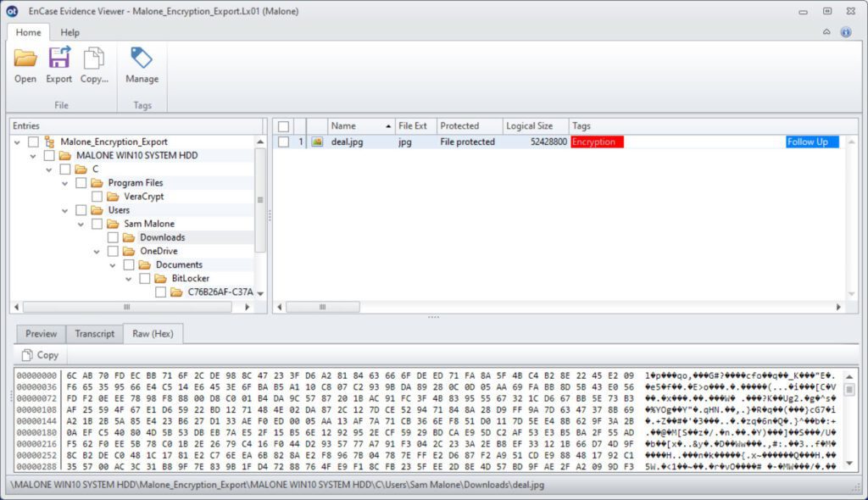This screenshot has height=500, width=868.
Task: Check the Downloads folder checkbox
Action: click(x=113, y=237)
